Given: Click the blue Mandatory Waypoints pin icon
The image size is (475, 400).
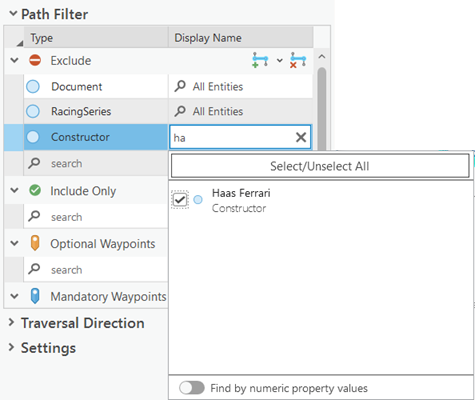Looking at the screenshot, I should click(35, 296).
